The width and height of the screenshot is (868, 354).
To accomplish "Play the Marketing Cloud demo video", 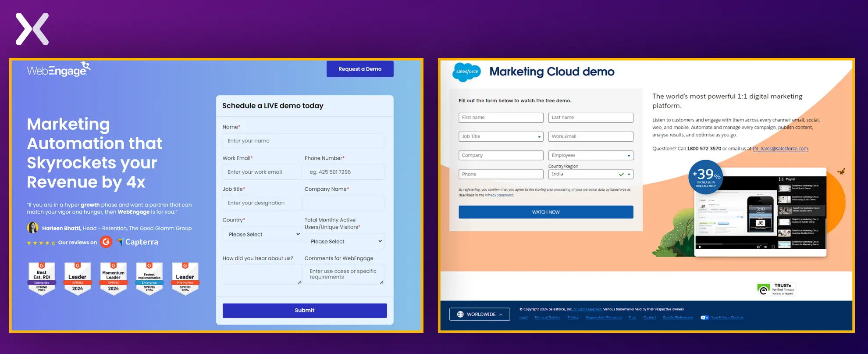I will tap(700, 247).
